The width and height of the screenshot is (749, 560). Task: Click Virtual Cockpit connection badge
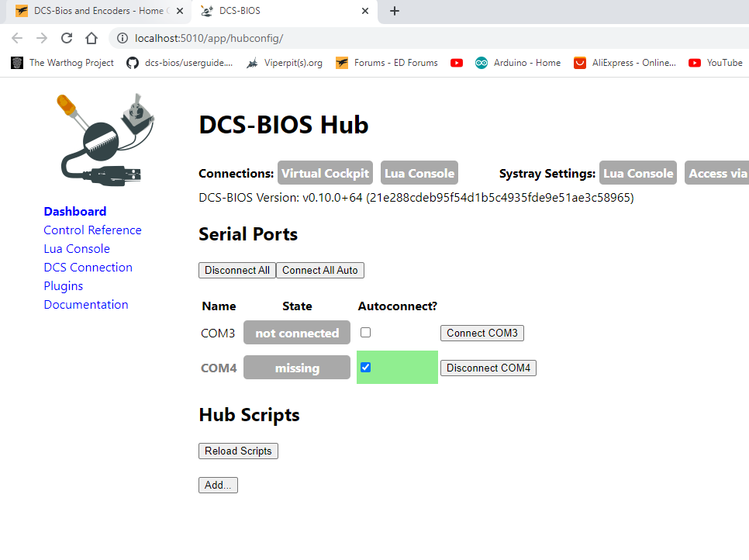(326, 173)
